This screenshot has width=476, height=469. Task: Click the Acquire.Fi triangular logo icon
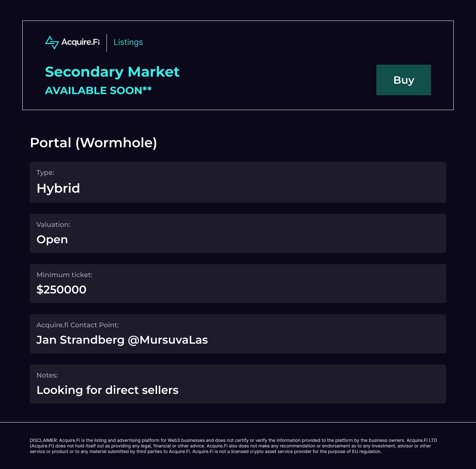(52, 42)
